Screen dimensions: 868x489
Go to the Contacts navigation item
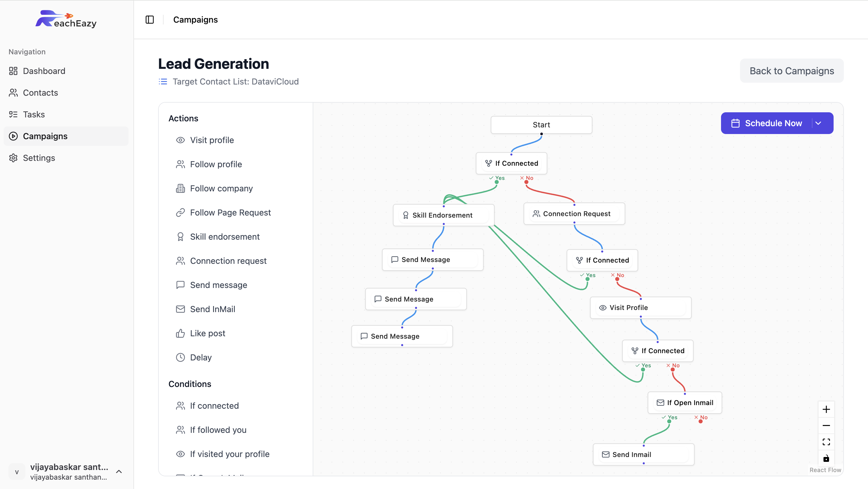40,93
